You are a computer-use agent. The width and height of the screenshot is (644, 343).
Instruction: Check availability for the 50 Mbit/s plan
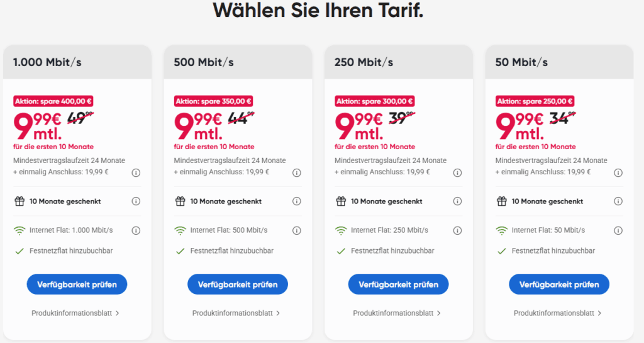(x=559, y=284)
